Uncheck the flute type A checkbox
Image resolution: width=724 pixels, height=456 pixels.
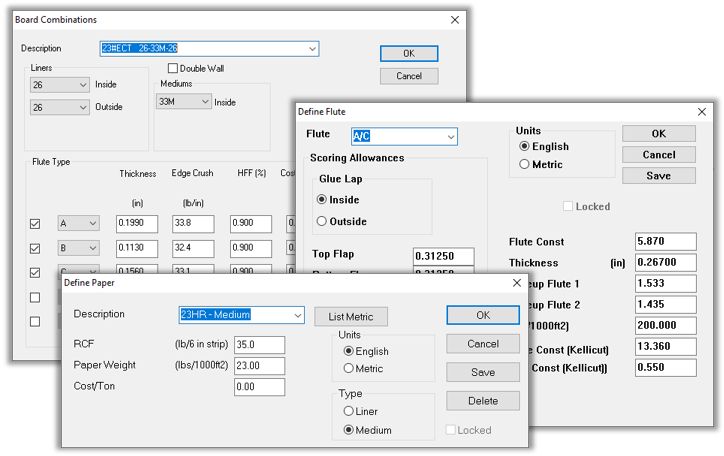point(37,223)
